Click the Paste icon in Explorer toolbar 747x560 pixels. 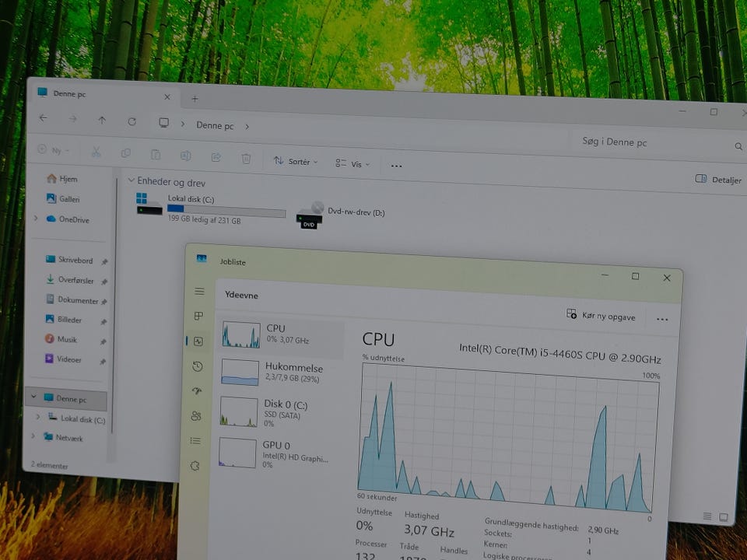pos(156,155)
